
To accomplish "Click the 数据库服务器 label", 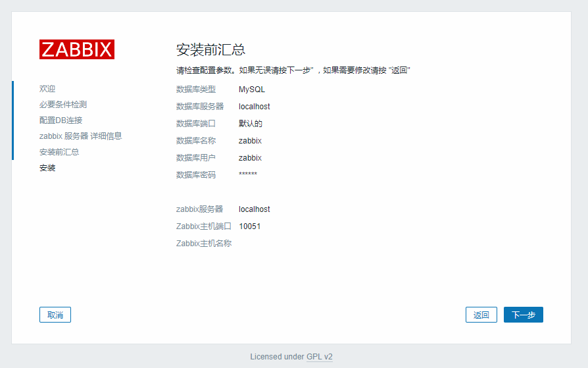I will click(200, 107).
